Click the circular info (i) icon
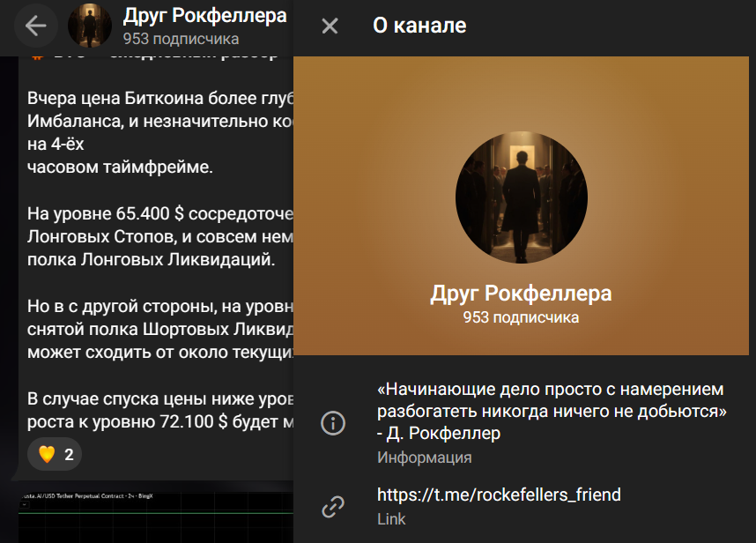 coord(332,424)
